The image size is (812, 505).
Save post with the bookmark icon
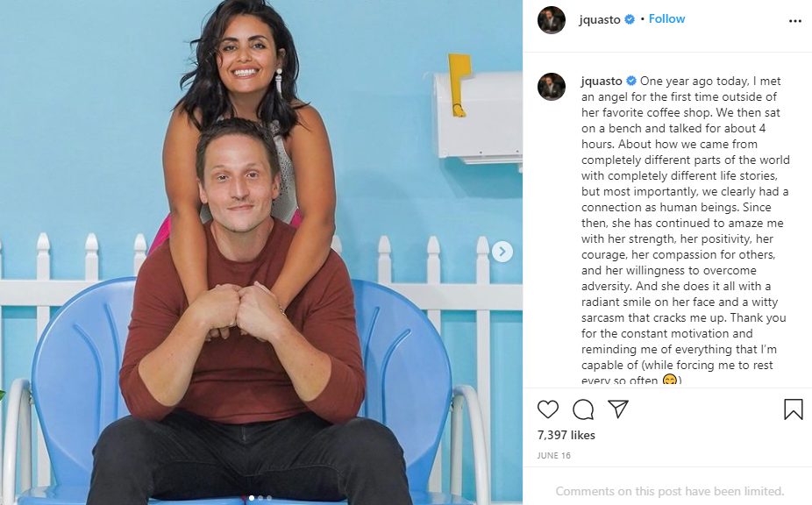point(793,409)
